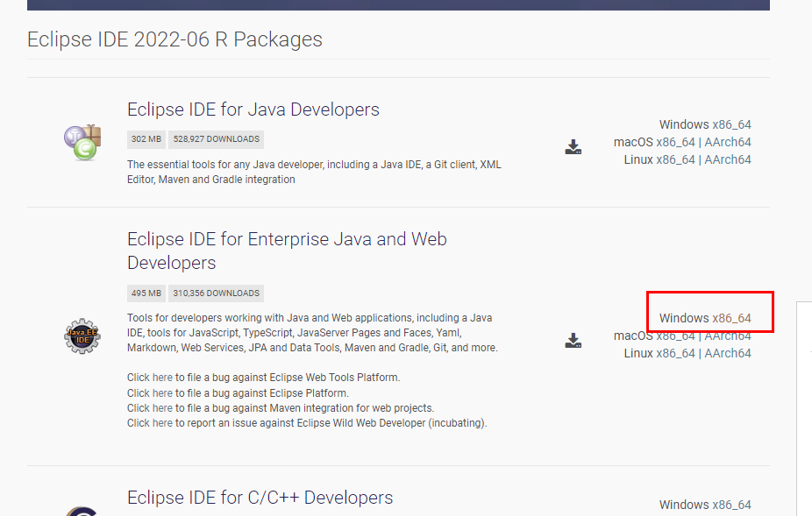Screen dimensions: 812x516
Task: Click the Java EE IDE gear logo
Action: 82,336
